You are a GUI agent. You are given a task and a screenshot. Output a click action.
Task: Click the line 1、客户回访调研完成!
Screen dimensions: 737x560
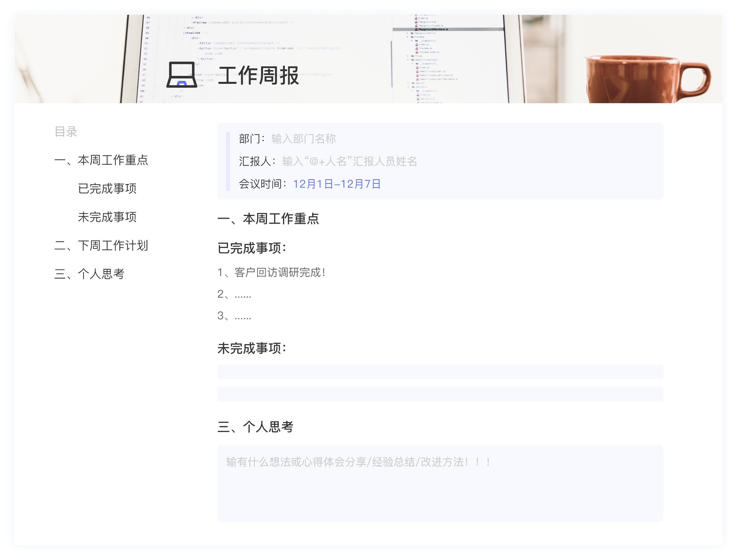(271, 273)
